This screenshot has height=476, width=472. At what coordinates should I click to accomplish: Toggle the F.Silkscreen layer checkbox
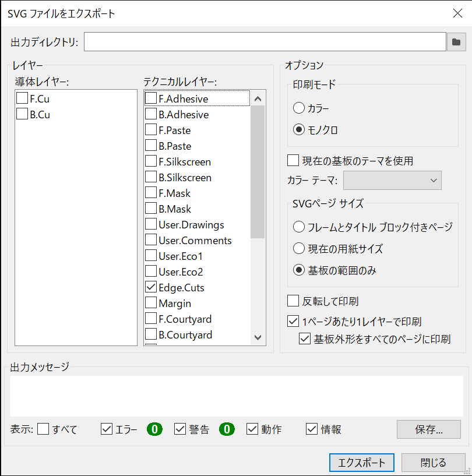click(151, 161)
